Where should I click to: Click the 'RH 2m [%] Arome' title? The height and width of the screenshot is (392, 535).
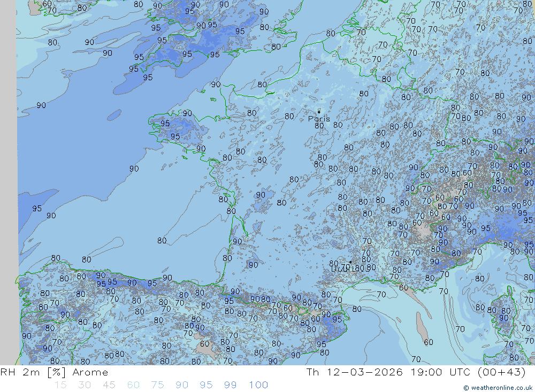54,372
